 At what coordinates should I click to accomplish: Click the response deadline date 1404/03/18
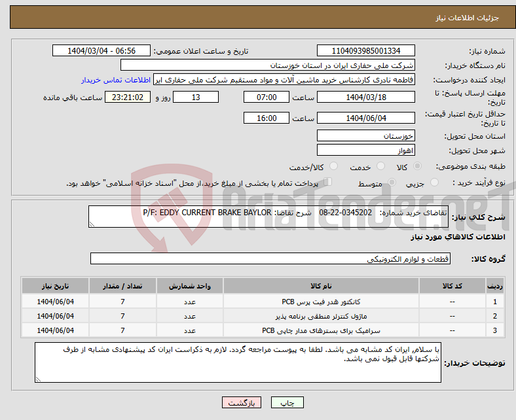365,97
